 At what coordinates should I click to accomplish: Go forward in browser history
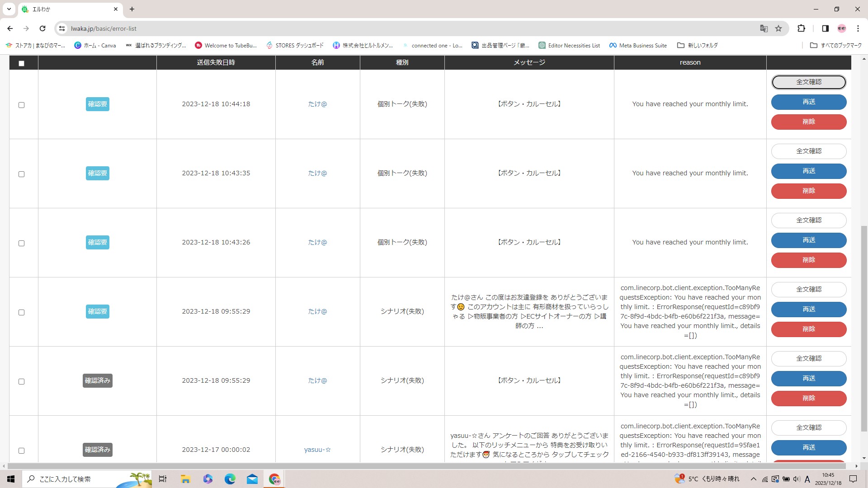[26, 28]
